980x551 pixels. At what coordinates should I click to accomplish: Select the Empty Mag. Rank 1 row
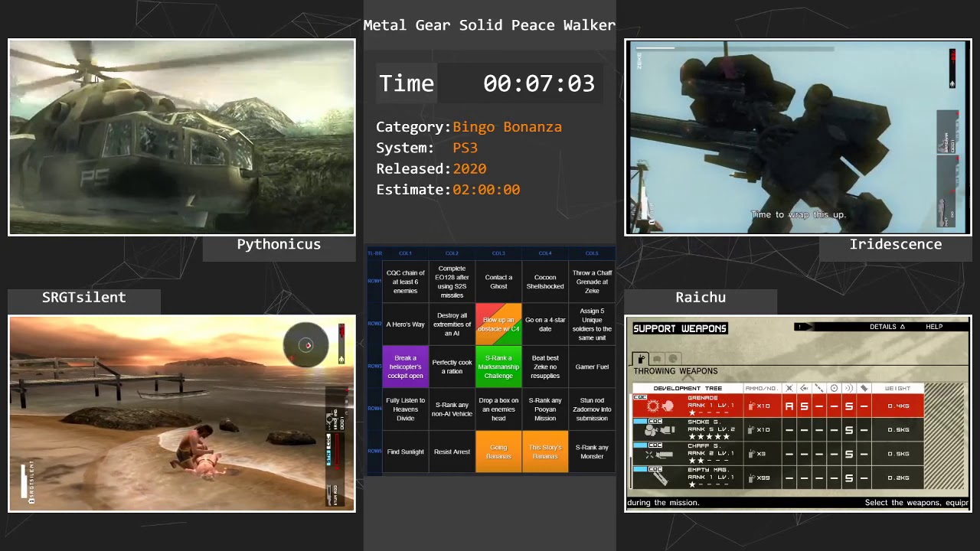778,478
